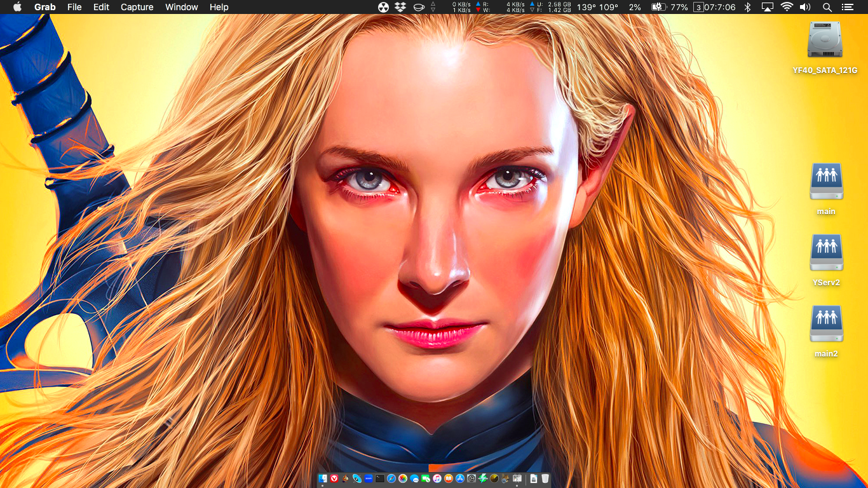The height and width of the screenshot is (488, 868).
Task: Open the Edit menu
Action: click(x=101, y=7)
